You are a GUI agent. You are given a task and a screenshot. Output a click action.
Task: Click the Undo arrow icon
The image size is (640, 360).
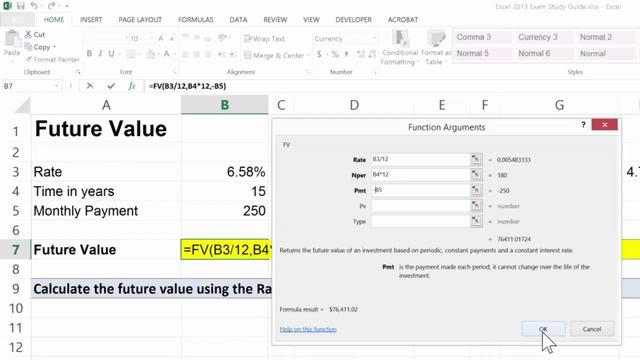pyautogui.click(x=34, y=6)
